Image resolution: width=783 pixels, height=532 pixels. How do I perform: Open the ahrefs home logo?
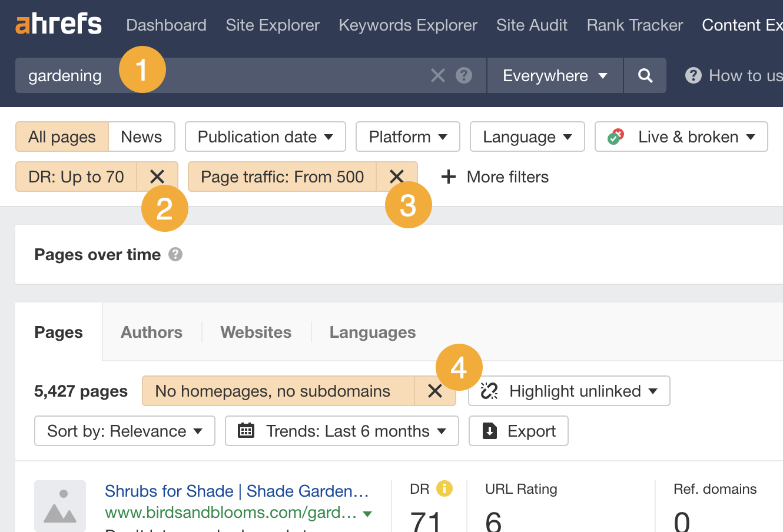click(x=57, y=24)
